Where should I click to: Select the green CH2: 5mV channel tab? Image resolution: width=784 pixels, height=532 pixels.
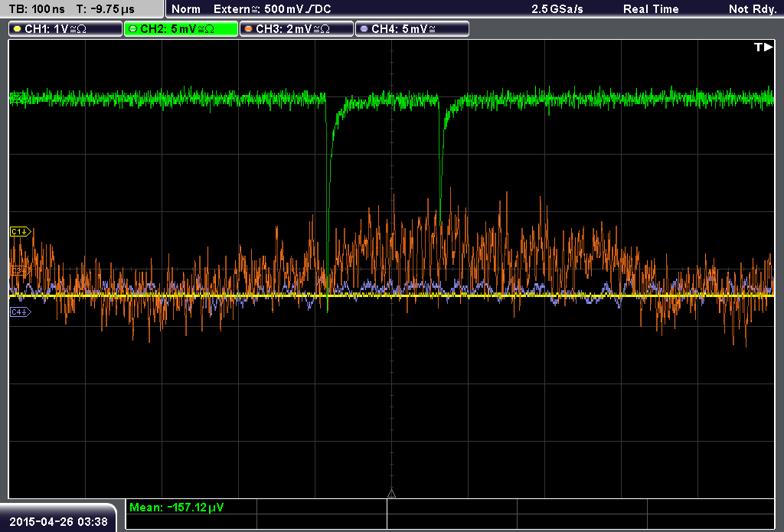181,29
